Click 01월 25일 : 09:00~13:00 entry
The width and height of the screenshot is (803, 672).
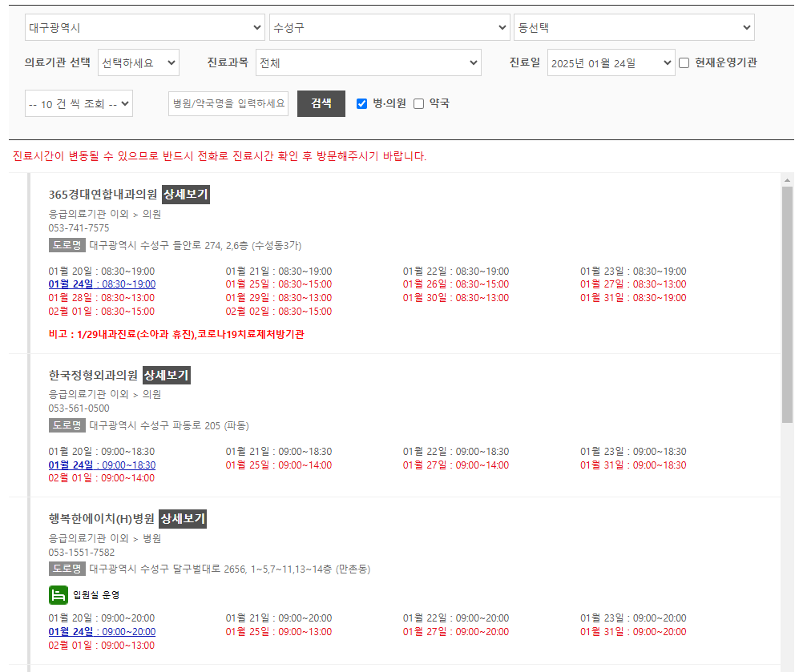[279, 632]
